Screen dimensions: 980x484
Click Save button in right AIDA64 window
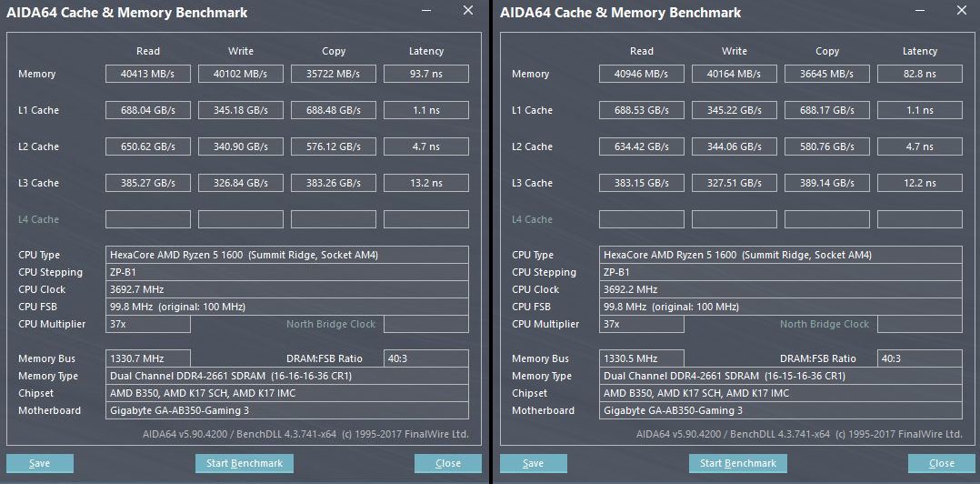coord(534,463)
